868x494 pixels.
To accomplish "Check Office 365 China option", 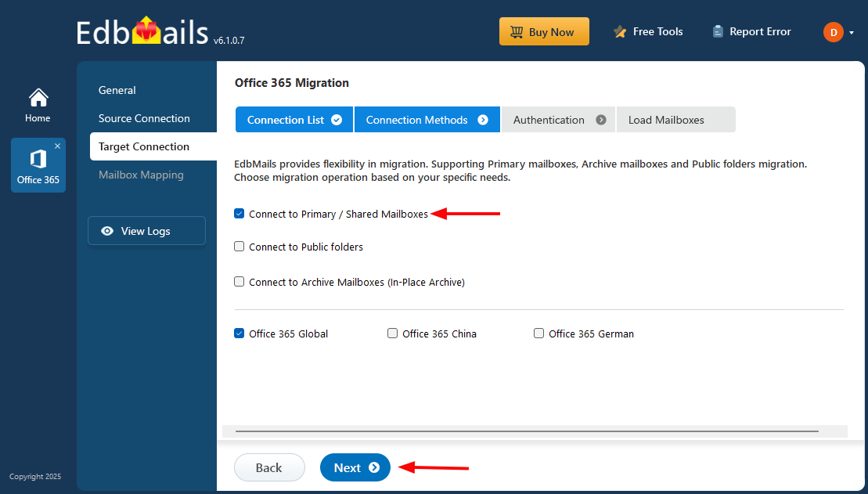I will [392, 334].
